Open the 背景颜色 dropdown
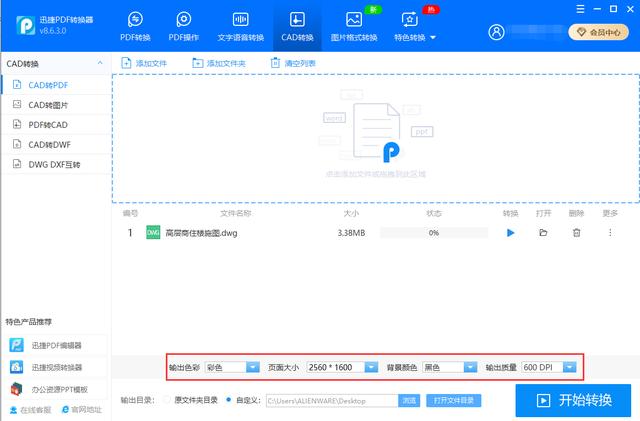Viewport: 640px width, 421px height. pyautogui.click(x=450, y=367)
